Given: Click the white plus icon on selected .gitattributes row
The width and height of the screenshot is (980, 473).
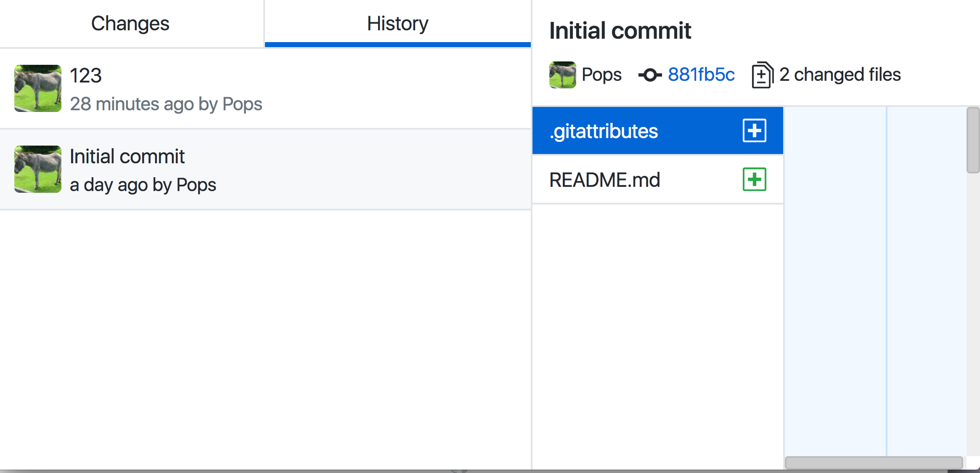Looking at the screenshot, I should coord(754,130).
